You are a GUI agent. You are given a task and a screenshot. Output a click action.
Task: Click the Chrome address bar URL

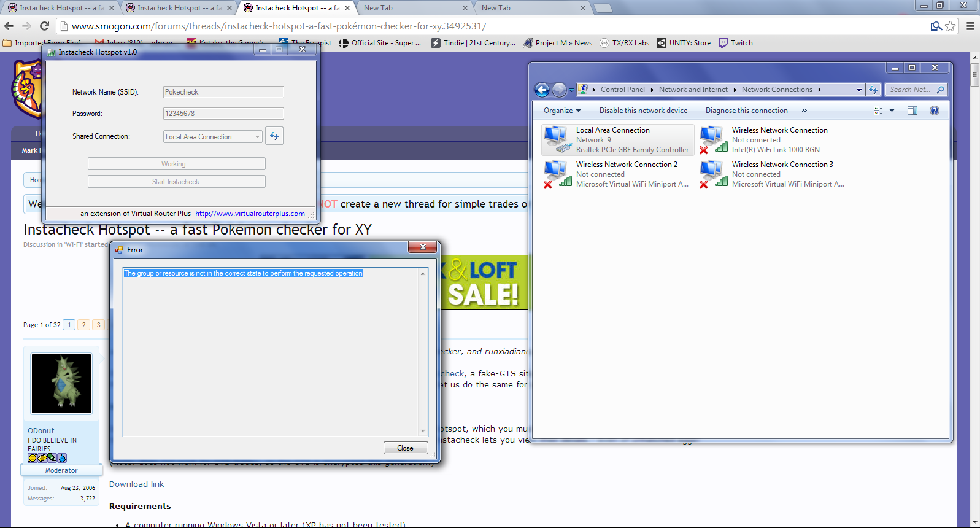coord(279,26)
